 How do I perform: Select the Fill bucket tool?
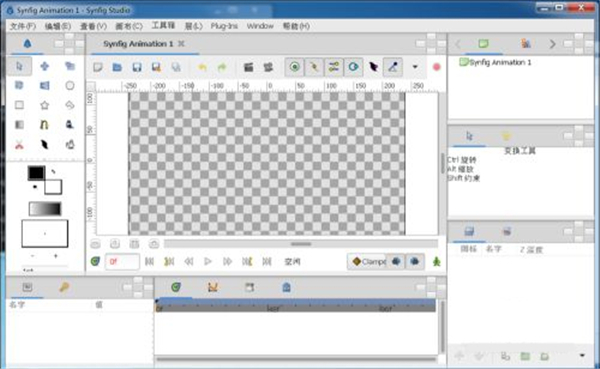70,145
